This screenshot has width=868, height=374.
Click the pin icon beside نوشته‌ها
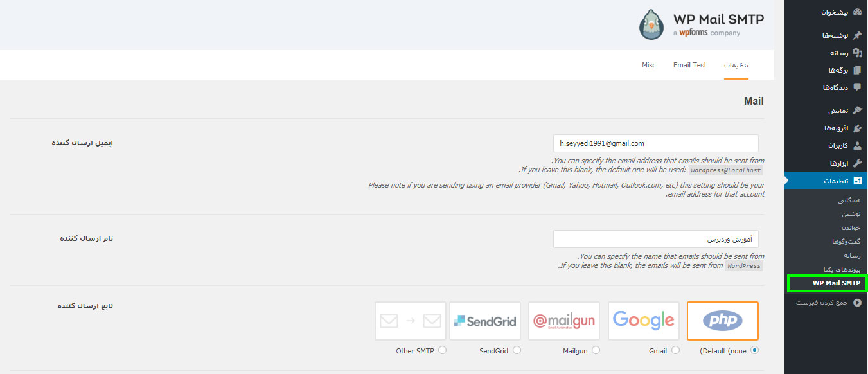[857, 35]
